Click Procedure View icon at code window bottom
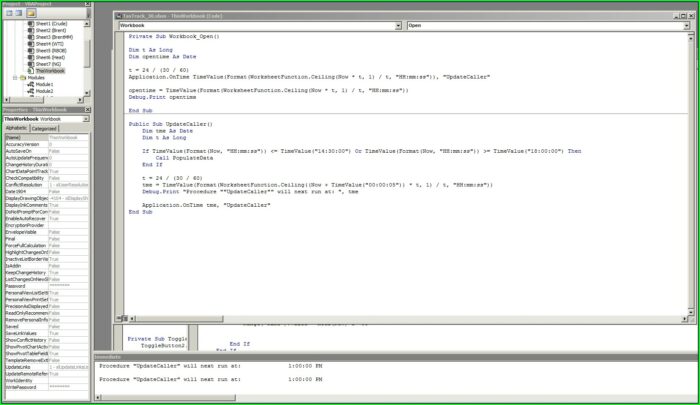700x405 pixels. pyautogui.click(x=120, y=318)
